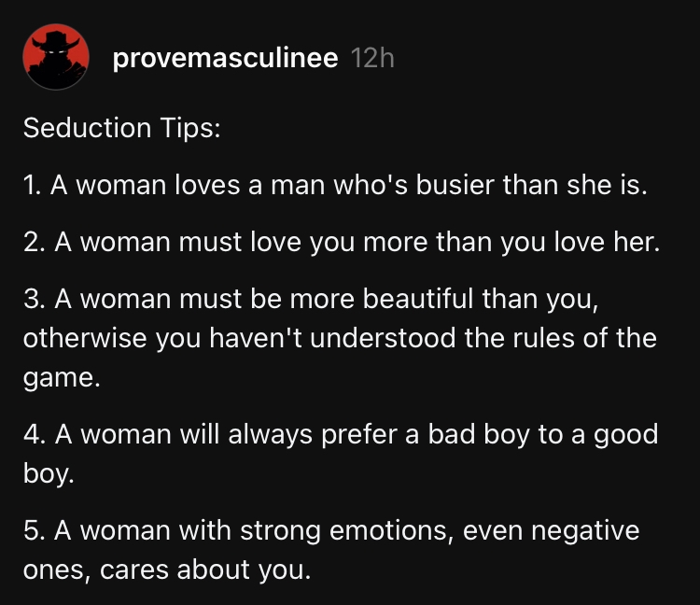The image size is (700, 605).
Task: Click the word 'always' in tip 4
Action: [270, 435]
